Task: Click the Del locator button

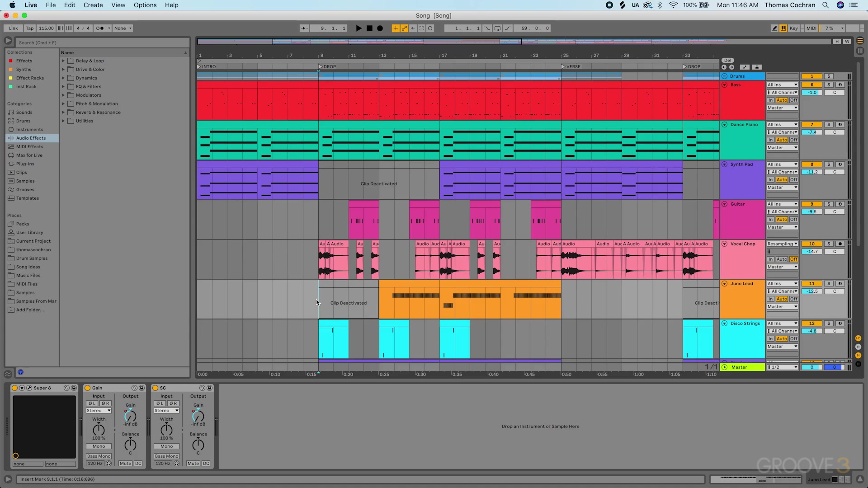Action: coord(727,60)
